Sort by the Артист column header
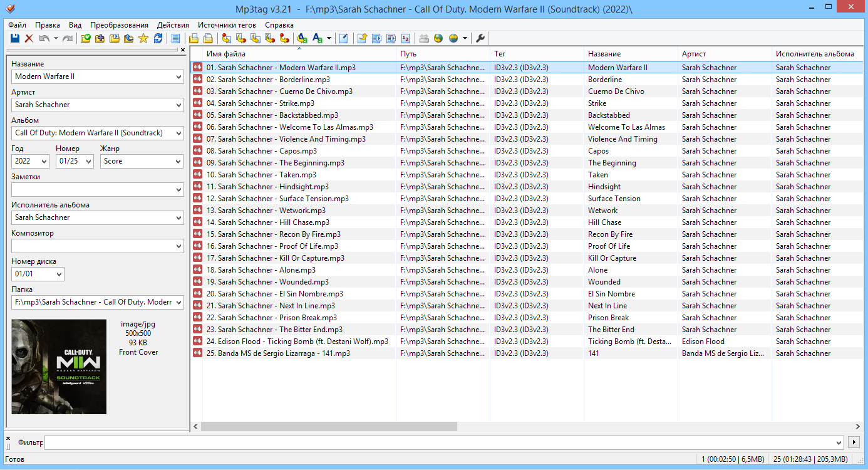Viewport: 868px width, 470px height. (725, 54)
